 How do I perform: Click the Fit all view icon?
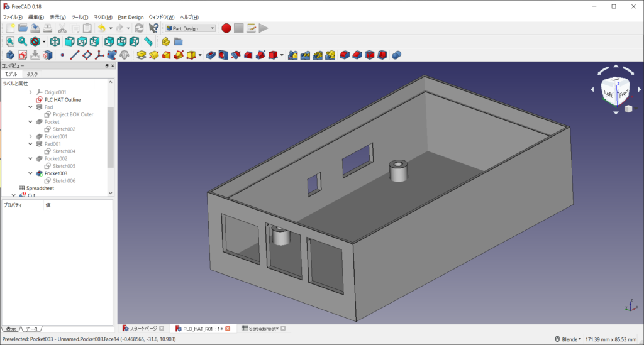(x=10, y=41)
